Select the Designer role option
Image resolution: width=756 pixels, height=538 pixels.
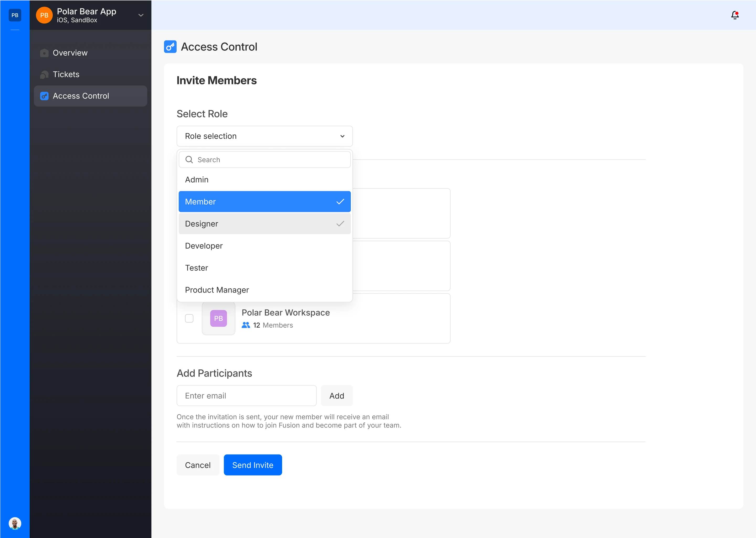265,224
